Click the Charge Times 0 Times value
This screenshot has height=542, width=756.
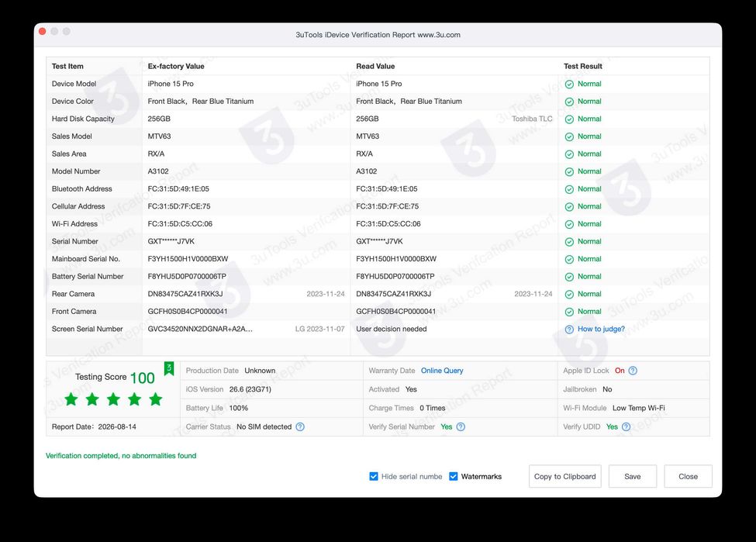(x=433, y=408)
